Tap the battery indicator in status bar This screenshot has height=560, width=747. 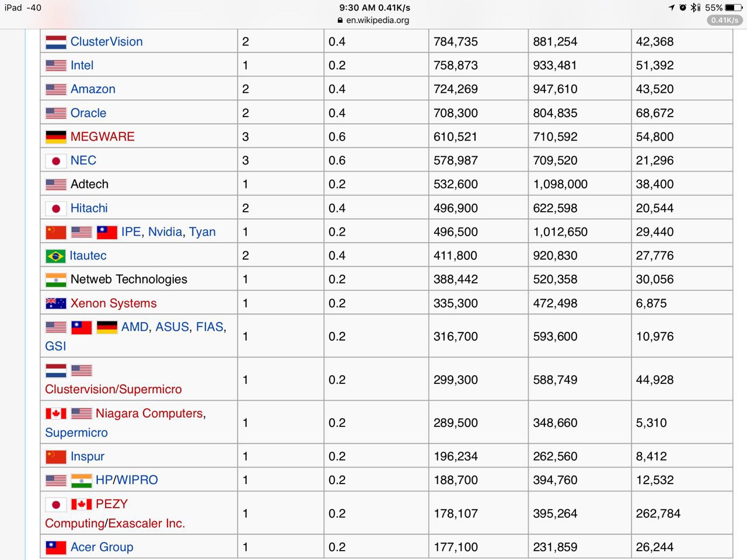pos(734,8)
